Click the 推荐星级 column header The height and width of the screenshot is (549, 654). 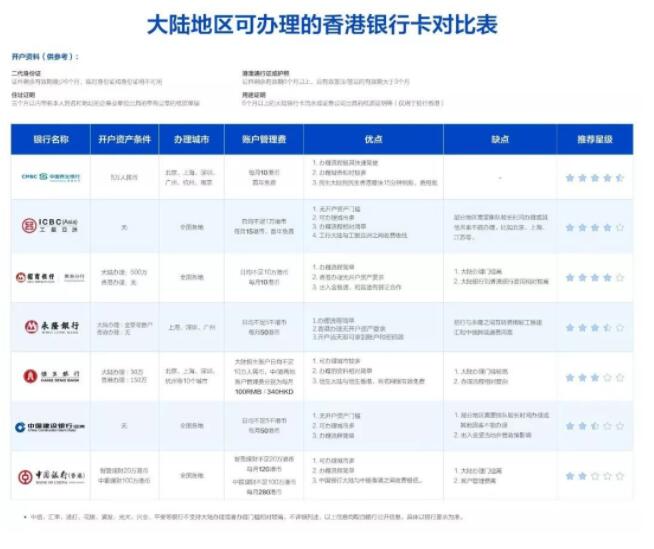(x=595, y=139)
